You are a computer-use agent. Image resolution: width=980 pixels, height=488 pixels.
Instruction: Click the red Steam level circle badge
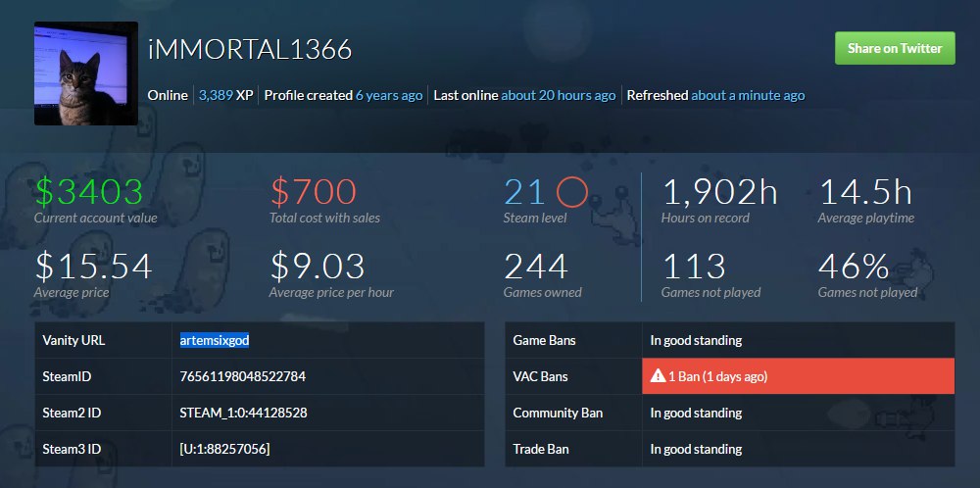[572, 192]
